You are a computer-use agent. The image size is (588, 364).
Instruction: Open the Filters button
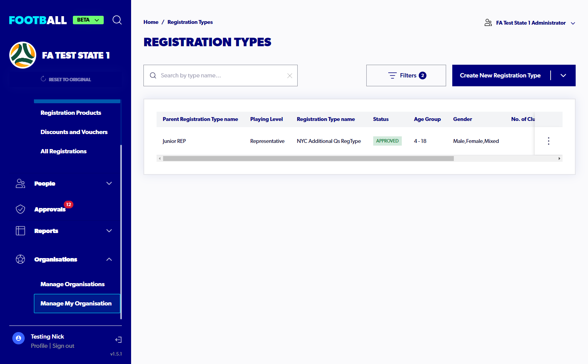tap(406, 75)
